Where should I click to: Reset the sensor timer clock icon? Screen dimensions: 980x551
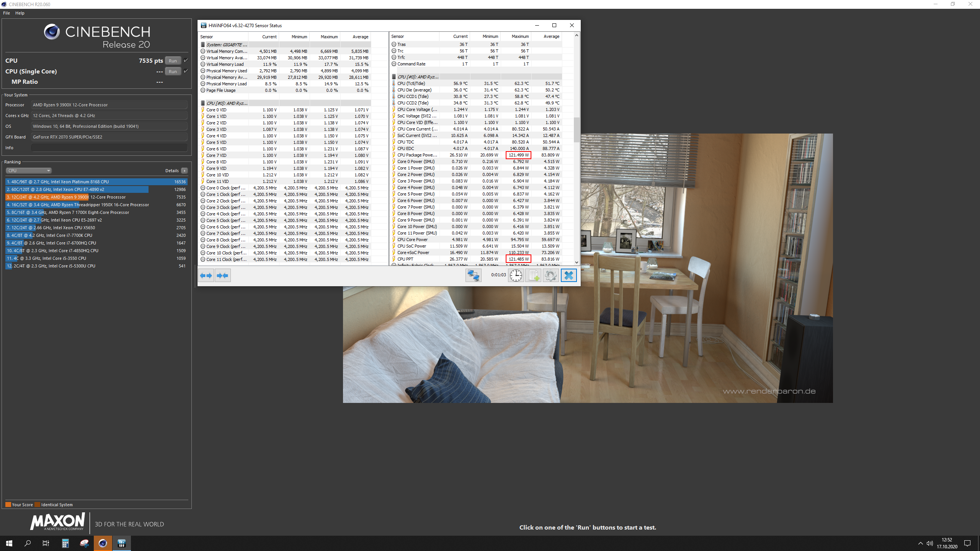tap(516, 275)
